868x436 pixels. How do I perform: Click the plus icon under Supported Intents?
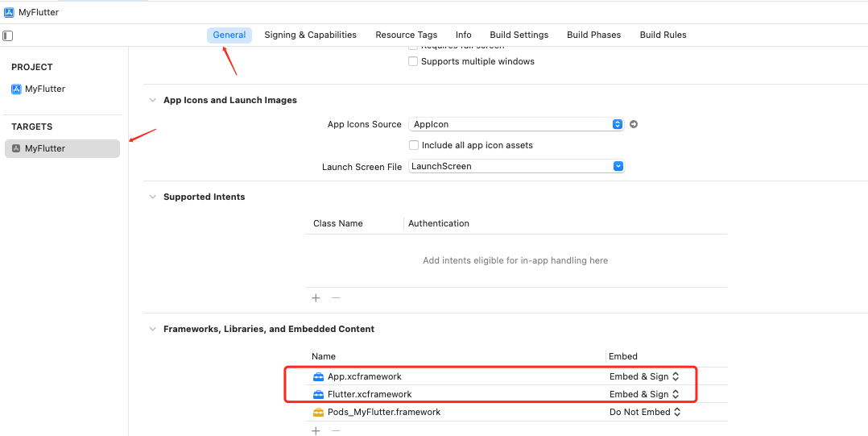tap(316, 298)
